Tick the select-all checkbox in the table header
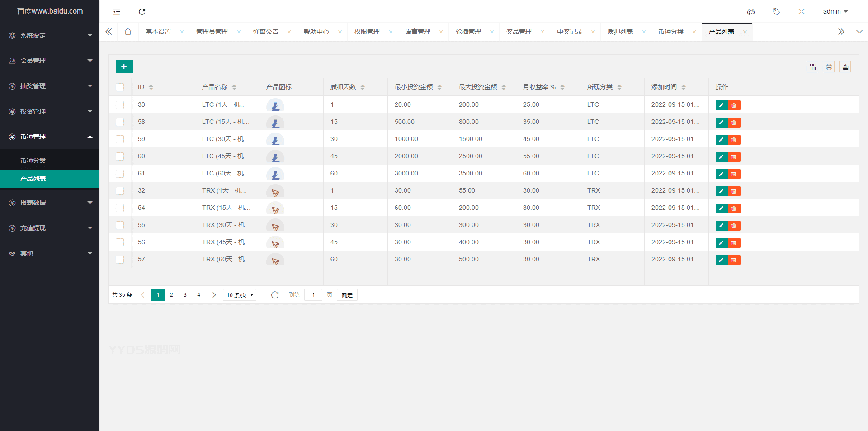The width and height of the screenshot is (868, 431). tap(120, 87)
